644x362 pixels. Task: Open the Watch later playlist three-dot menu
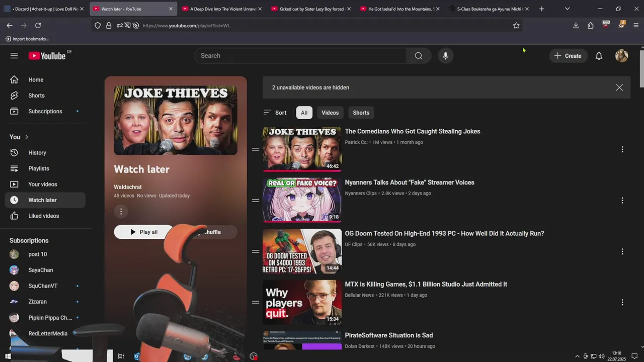(x=121, y=211)
